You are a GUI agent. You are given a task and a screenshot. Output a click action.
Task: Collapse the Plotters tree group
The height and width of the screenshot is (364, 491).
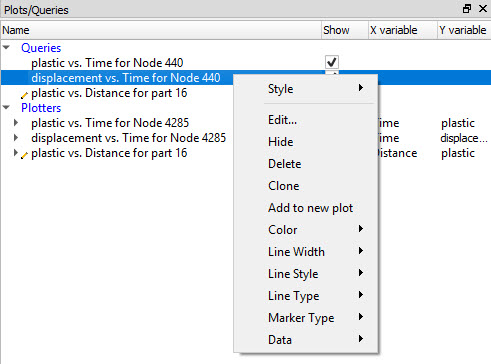pos(6,107)
